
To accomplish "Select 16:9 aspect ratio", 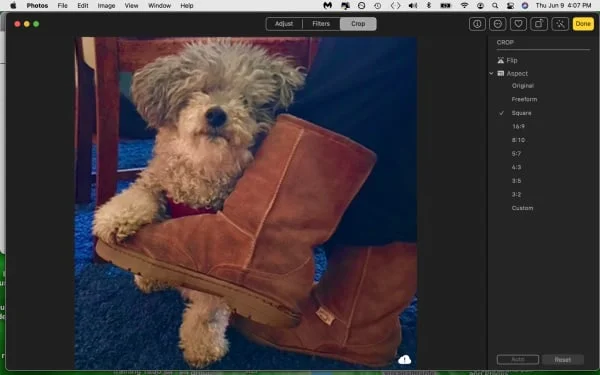I will 518,126.
